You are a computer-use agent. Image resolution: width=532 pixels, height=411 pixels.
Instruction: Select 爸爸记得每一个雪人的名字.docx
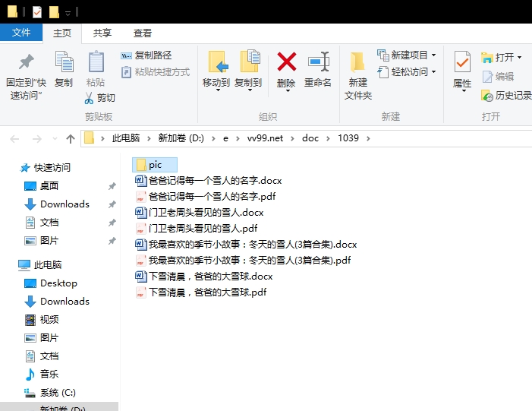209,180
